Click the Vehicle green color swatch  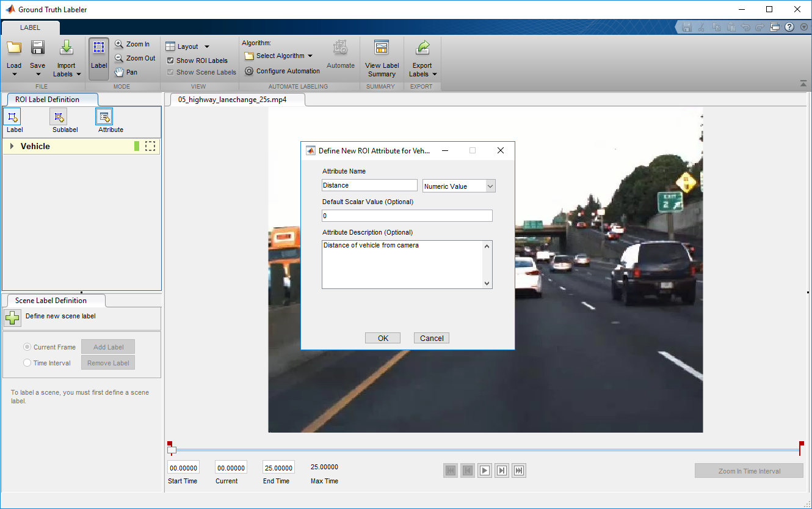[x=137, y=146]
